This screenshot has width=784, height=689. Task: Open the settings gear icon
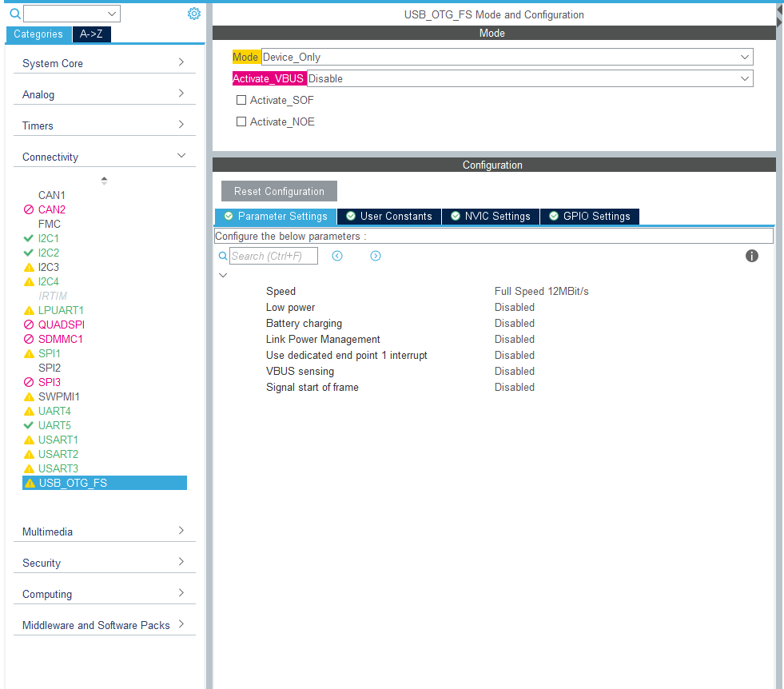(194, 14)
